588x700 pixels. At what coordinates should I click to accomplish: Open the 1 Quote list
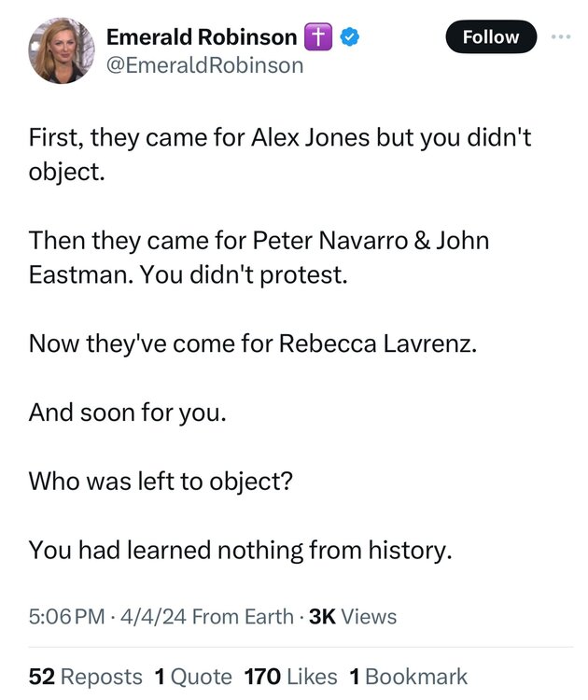192,677
